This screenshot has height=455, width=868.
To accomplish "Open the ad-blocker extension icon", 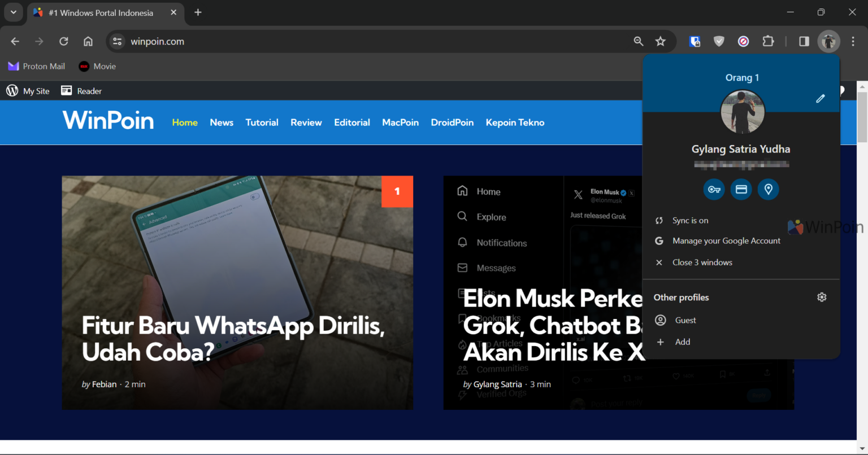I will (x=743, y=41).
